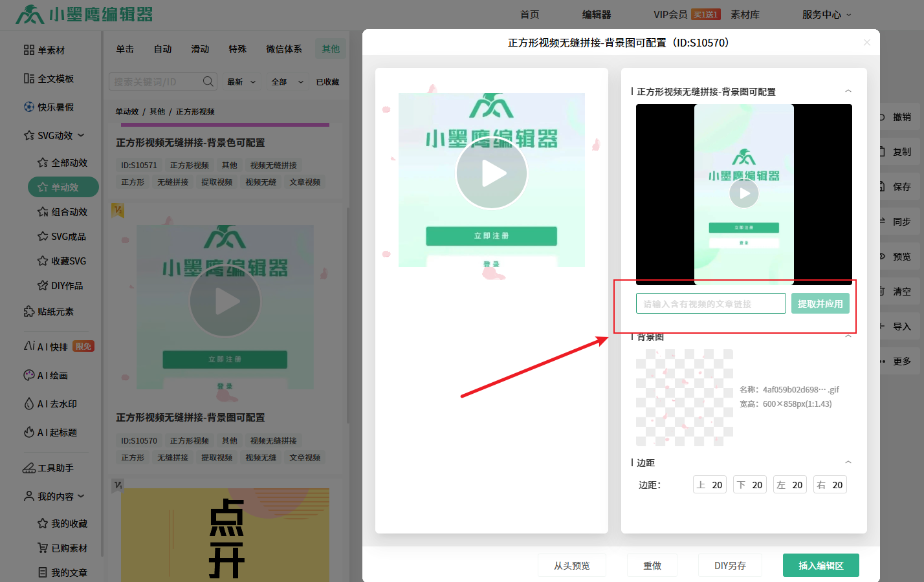Click the 上 margin field

click(710, 484)
